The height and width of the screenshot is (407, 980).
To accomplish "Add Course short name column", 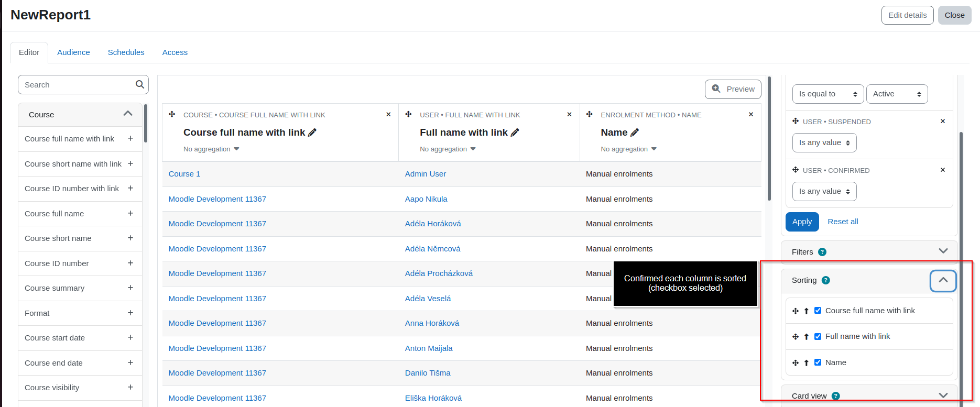I will [130, 238].
